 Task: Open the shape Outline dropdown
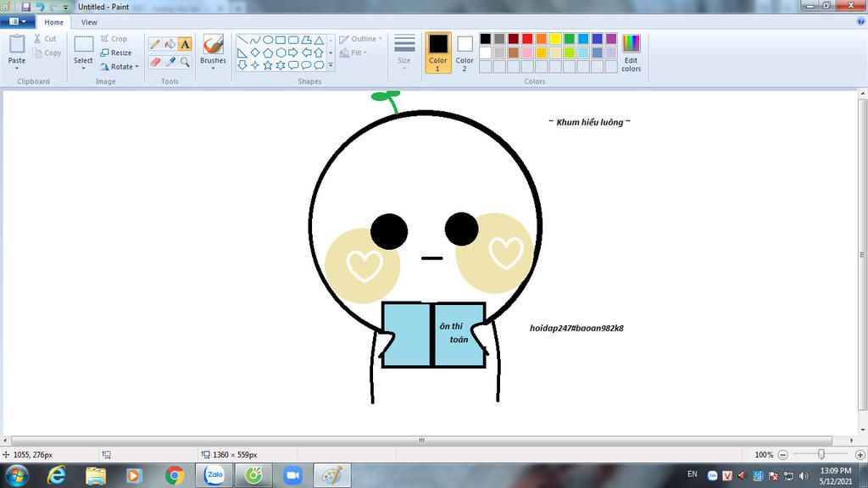361,39
